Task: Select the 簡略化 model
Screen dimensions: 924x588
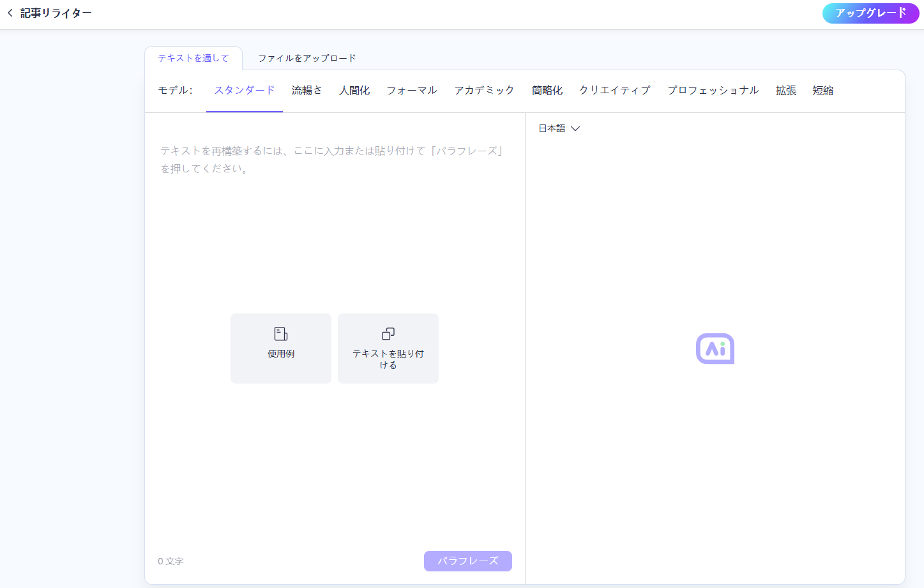Action: (547, 90)
